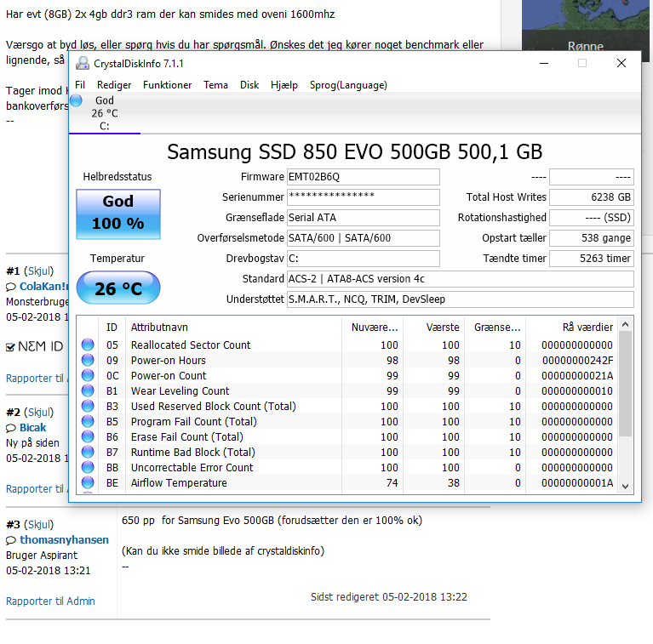The image size is (653, 644).
Task: Click the Grænse... column header
Action: (x=495, y=328)
